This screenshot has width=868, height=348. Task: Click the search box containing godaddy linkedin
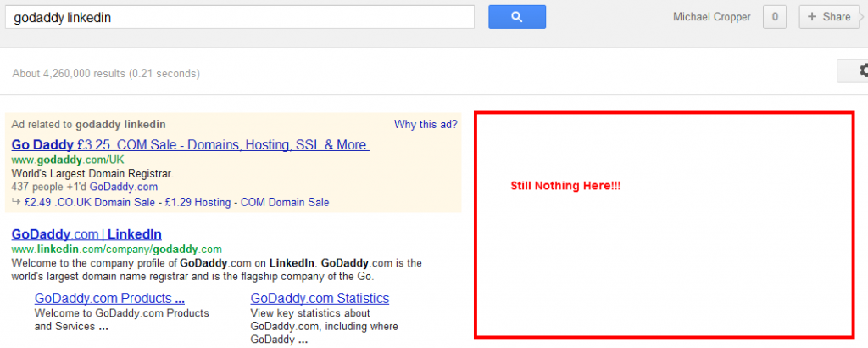239,17
